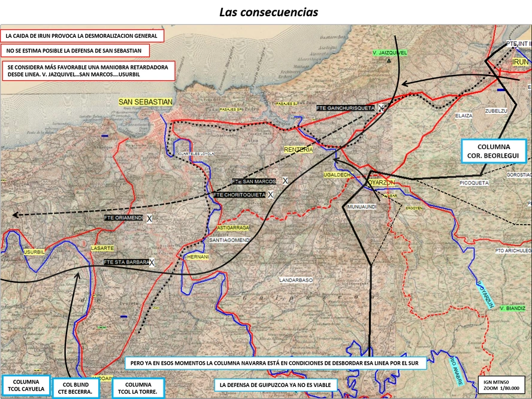Click the RIO AÑARBE river label

click(456, 371)
